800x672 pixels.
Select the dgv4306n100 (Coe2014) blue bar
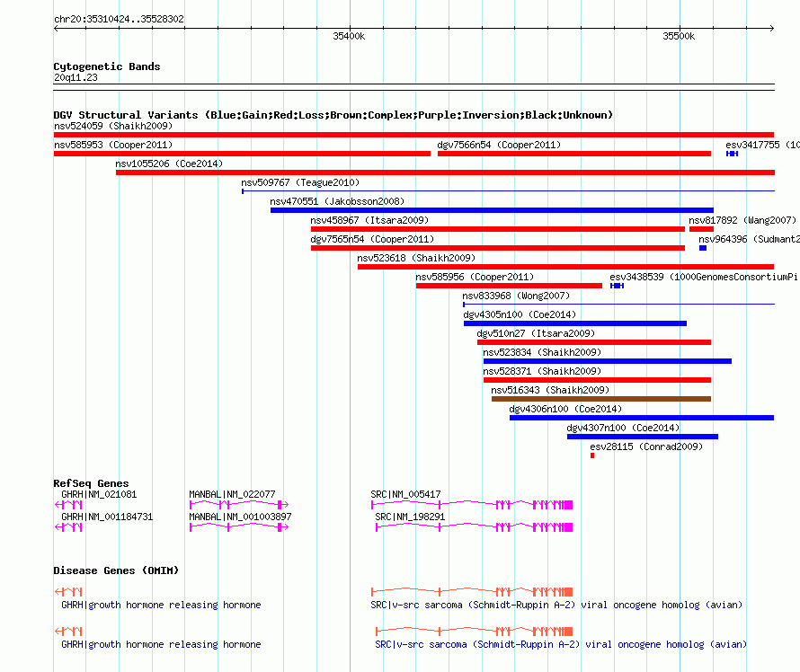pyautogui.click(x=642, y=418)
